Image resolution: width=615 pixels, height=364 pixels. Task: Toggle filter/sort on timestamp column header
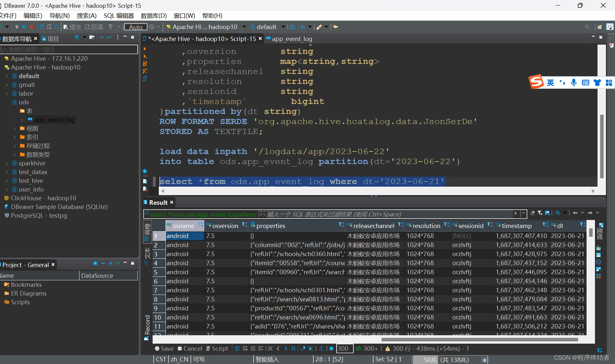(x=545, y=225)
